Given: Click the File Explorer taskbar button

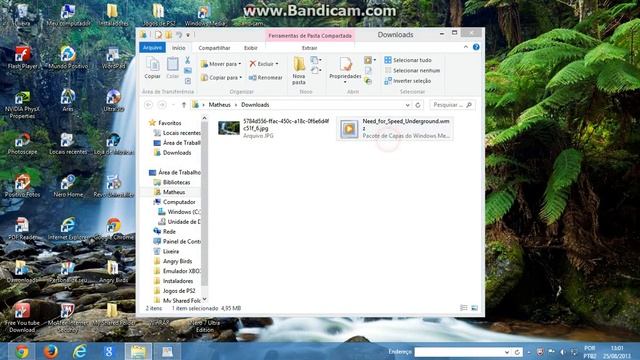Looking at the screenshot, I should [x=138, y=351].
